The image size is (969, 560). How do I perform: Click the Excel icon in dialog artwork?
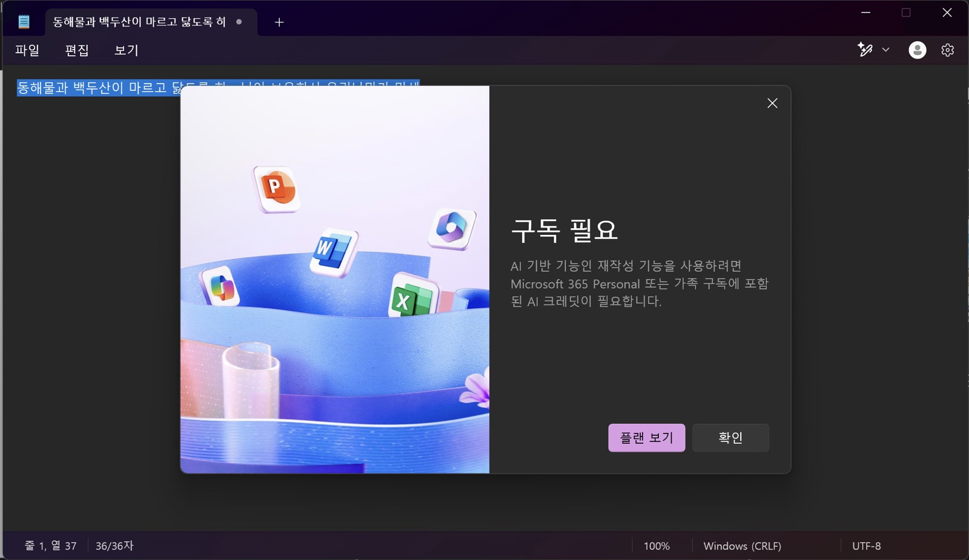tap(412, 296)
